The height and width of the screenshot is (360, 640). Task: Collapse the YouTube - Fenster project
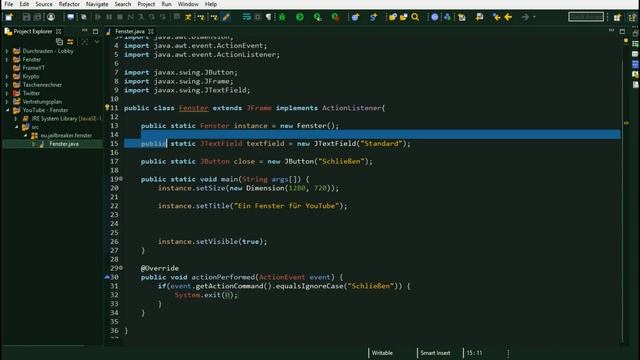coord(7,110)
